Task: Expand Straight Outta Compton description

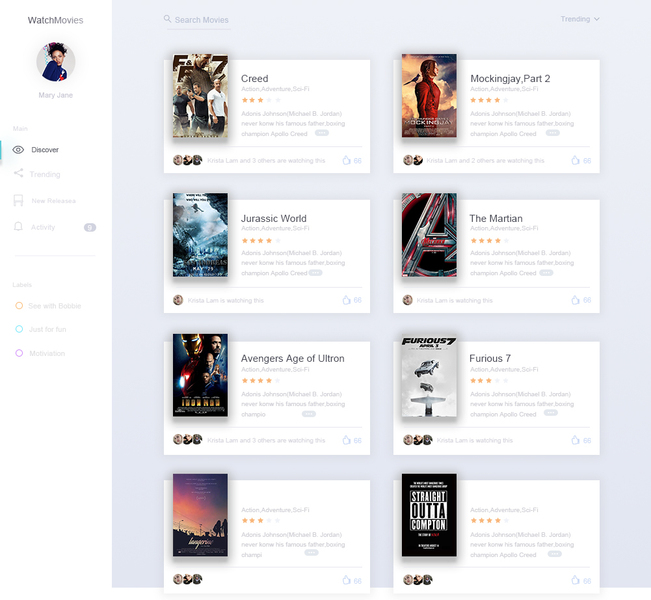Action: (x=554, y=553)
